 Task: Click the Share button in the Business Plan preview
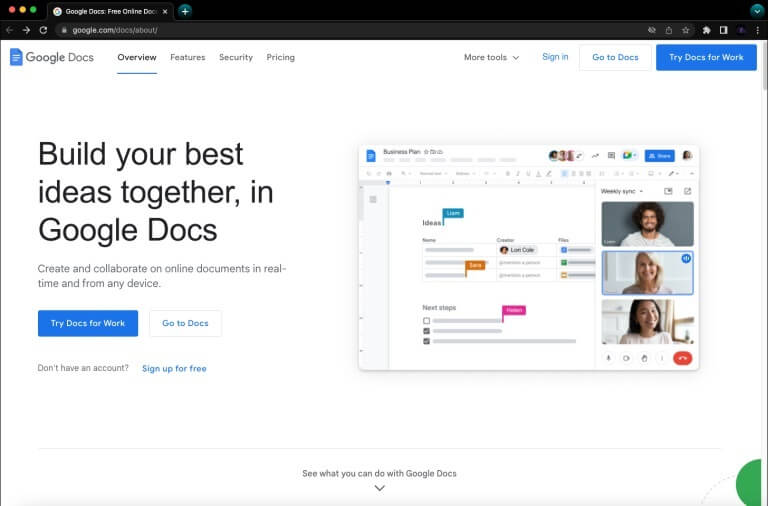pyautogui.click(x=659, y=156)
